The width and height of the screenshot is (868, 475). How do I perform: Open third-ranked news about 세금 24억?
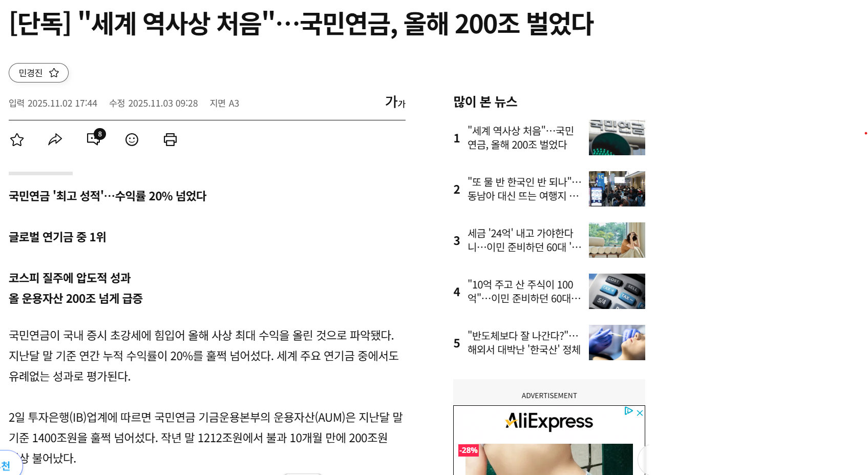tap(523, 240)
